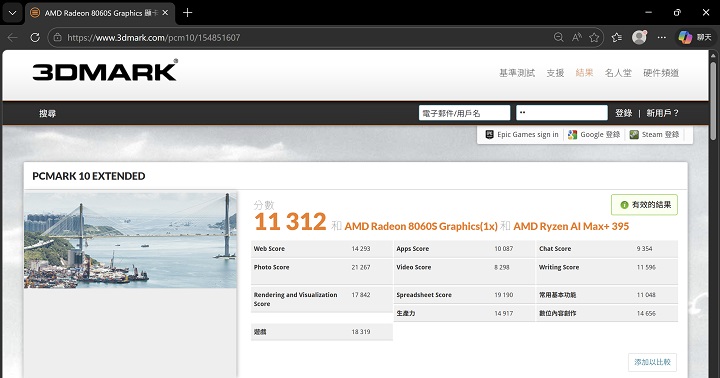Open 基準測試 menu item
This screenshot has height=378, width=720.
(517, 73)
